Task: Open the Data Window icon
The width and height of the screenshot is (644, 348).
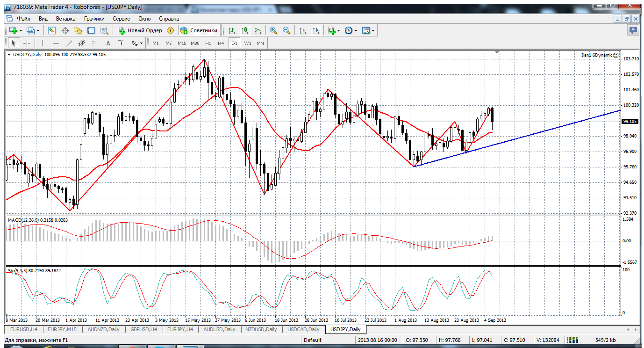Action: [65, 30]
